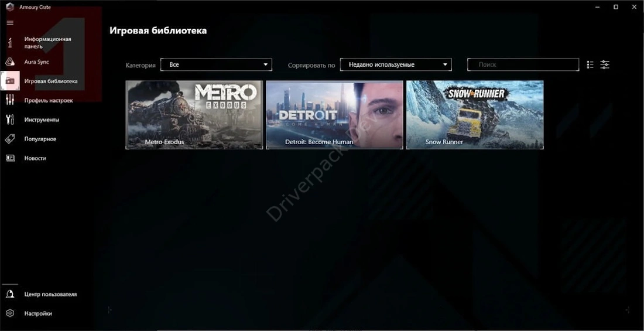Click the Игровая библиотека page heading
This screenshot has width=644, height=331.
coord(158,31)
